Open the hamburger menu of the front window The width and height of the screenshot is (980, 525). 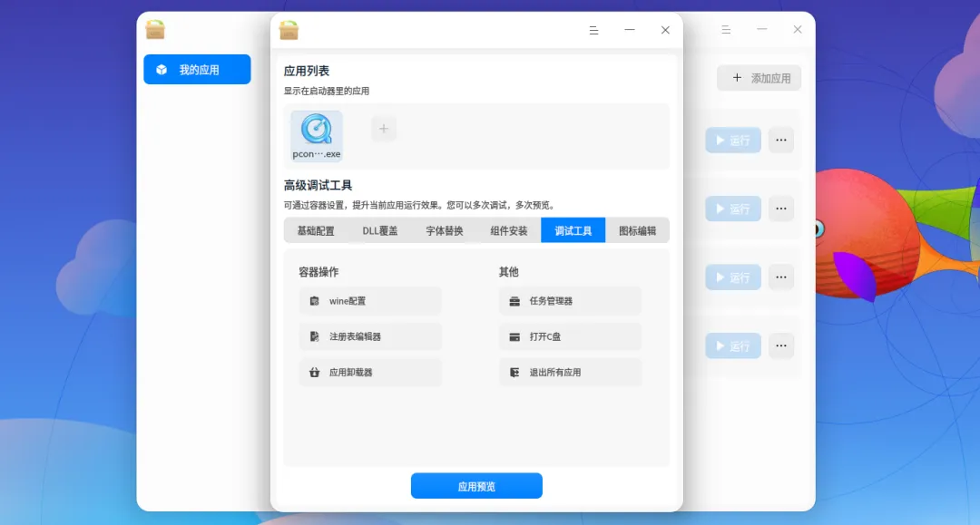(593, 30)
